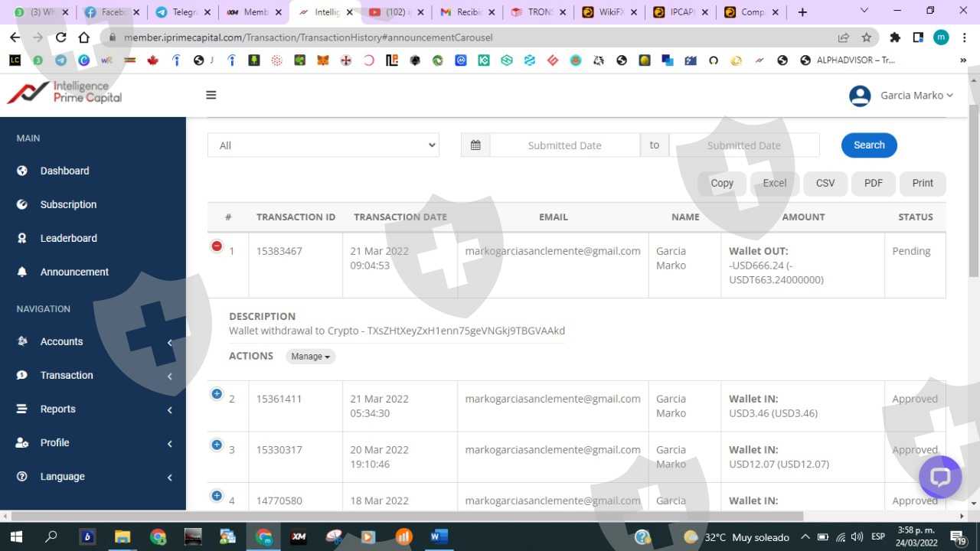
Task: Launch File Explorer from the taskbar
Action: coord(122,536)
